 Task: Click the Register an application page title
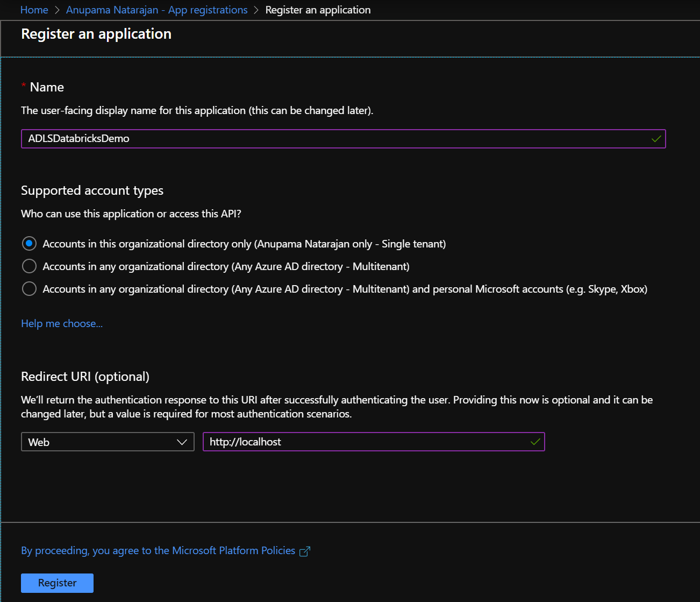pos(96,34)
